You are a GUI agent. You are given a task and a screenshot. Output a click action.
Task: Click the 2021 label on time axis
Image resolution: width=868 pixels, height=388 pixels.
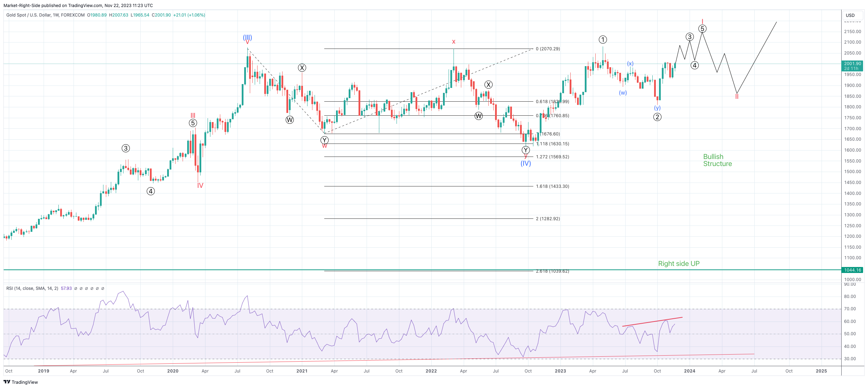tap(302, 371)
